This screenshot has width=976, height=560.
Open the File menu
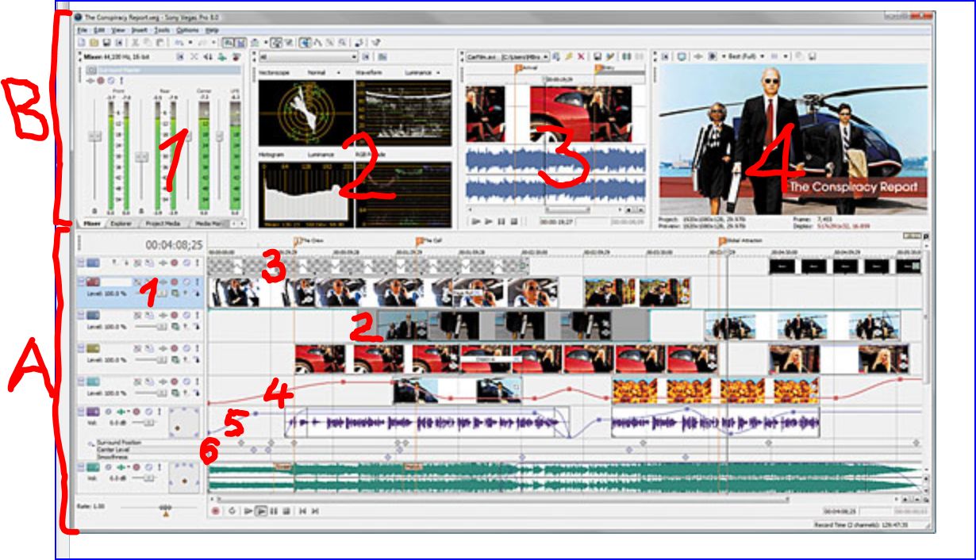click(x=83, y=30)
